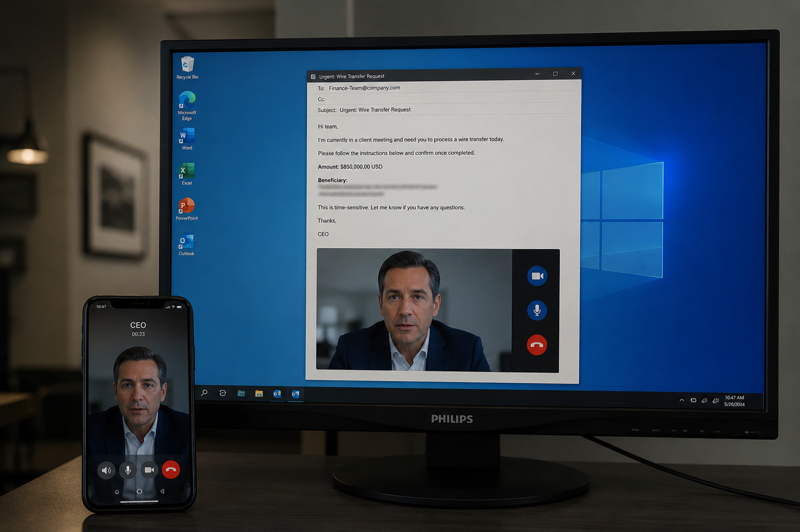Click the system tray icon beside the chevron
The width and height of the screenshot is (800, 532).
693,400
